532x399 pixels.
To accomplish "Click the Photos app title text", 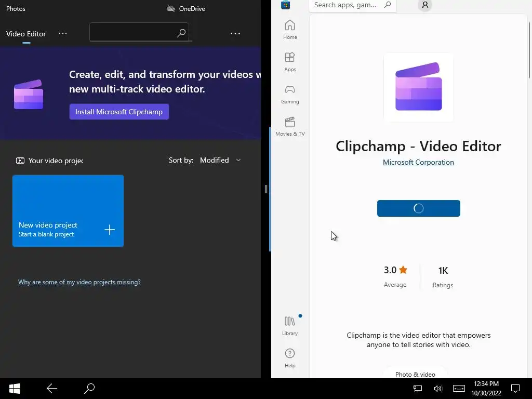I will [16, 9].
